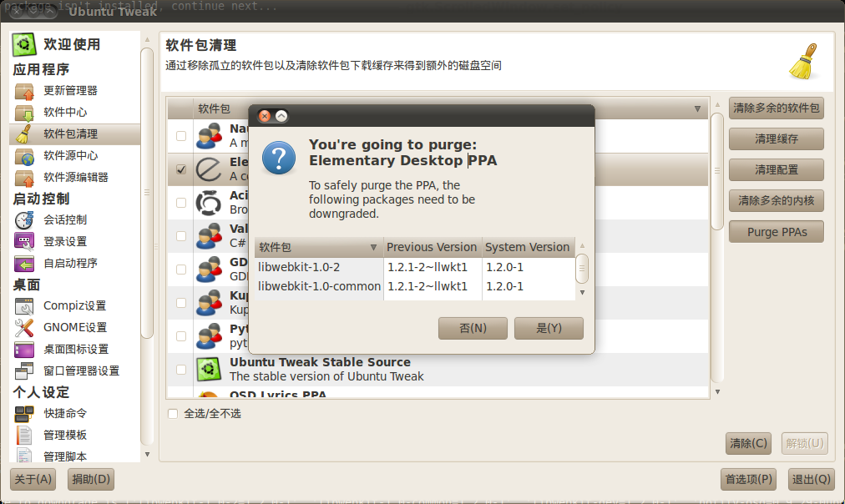
Task: Click the question mark icon in dialog
Action: click(x=279, y=158)
